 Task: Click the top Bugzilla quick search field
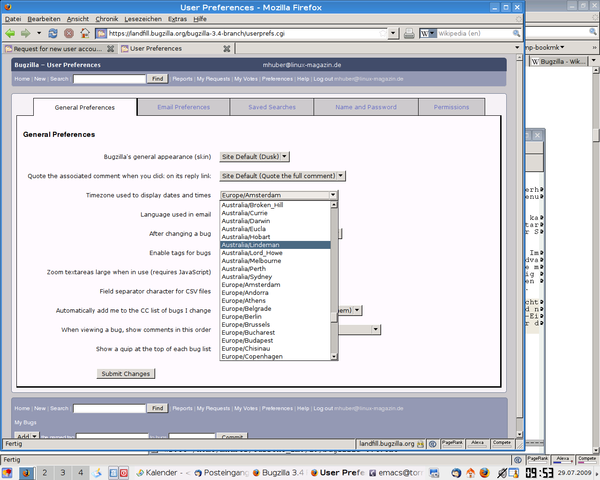[109, 79]
